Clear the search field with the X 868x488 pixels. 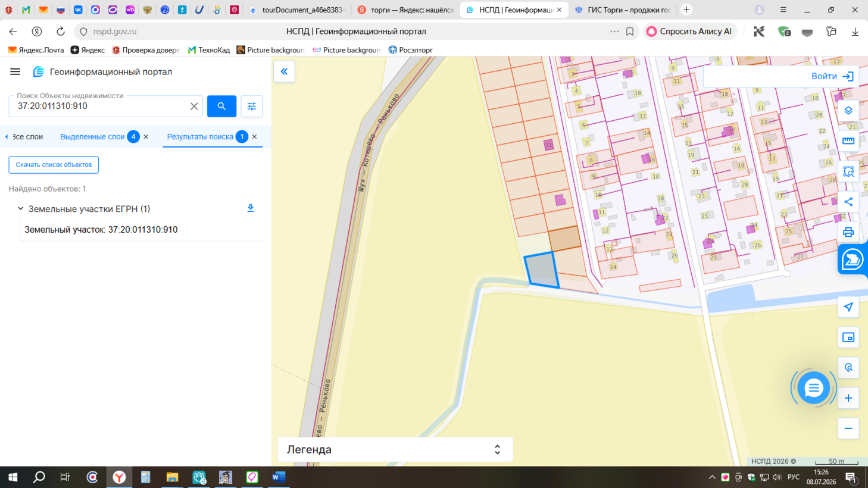(x=194, y=107)
